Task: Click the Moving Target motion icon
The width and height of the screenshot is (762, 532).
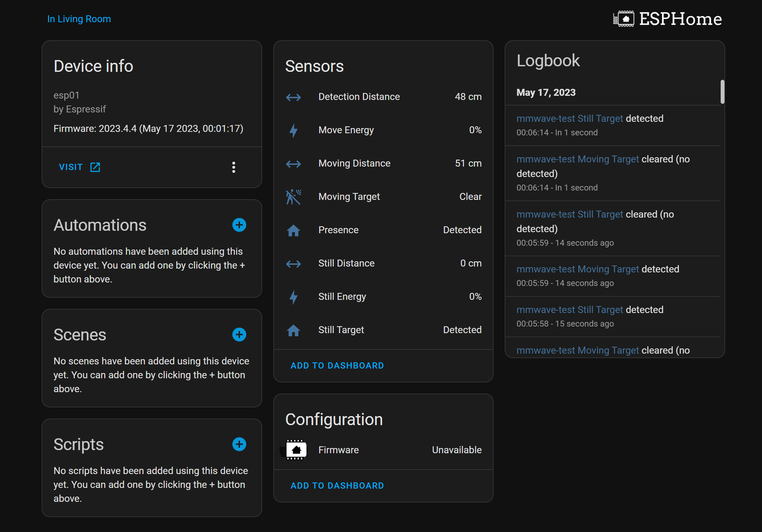Action: click(293, 197)
